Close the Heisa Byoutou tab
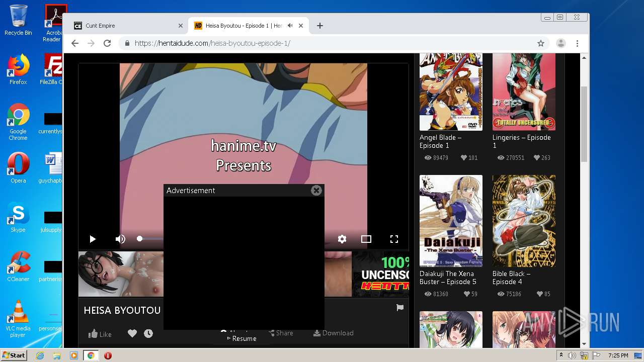Image resolution: width=644 pixels, height=362 pixels. click(x=301, y=26)
